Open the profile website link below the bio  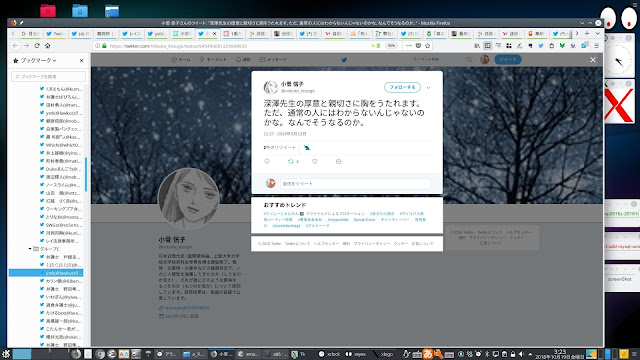[187, 308]
